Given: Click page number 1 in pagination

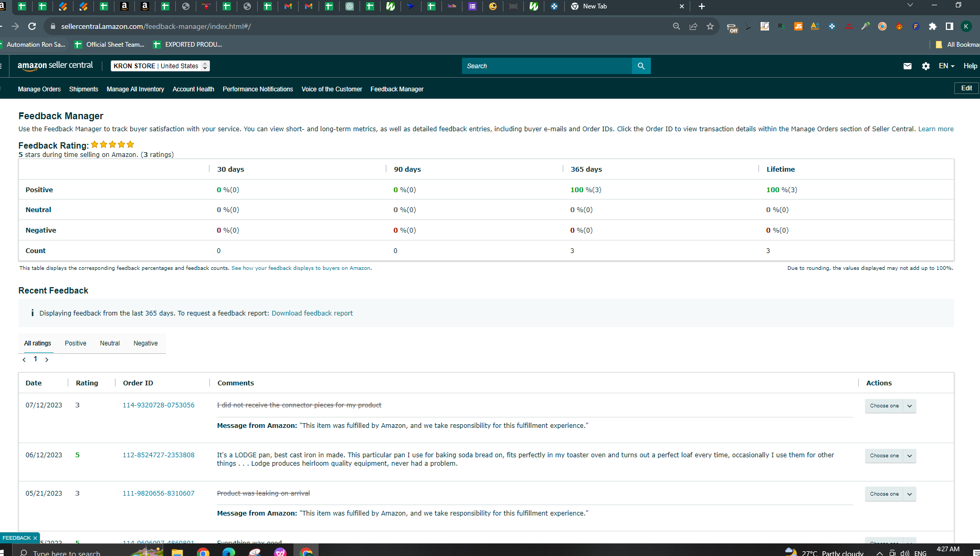Looking at the screenshot, I should [36, 359].
